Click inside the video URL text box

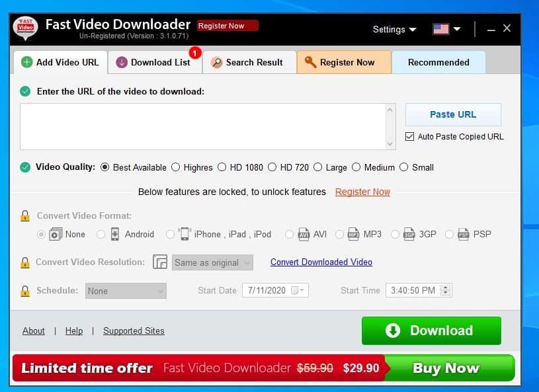pyautogui.click(x=202, y=126)
